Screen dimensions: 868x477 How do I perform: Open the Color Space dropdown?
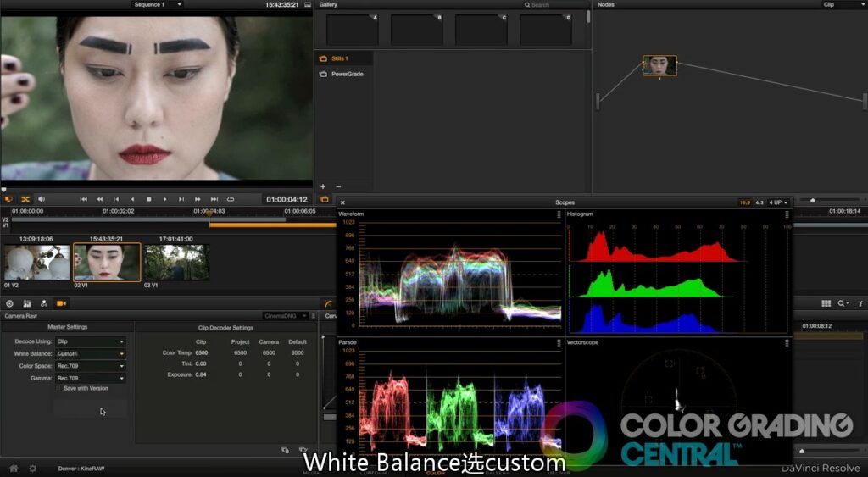pos(91,366)
